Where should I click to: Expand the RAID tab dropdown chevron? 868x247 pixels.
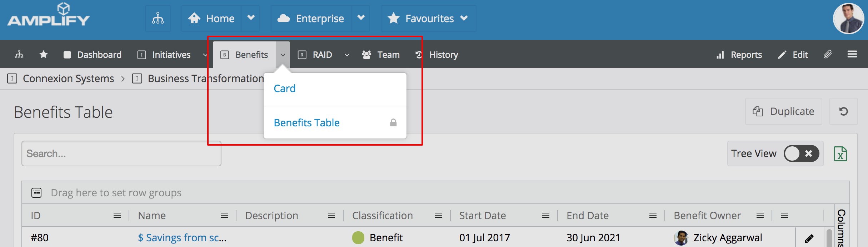[x=347, y=55]
